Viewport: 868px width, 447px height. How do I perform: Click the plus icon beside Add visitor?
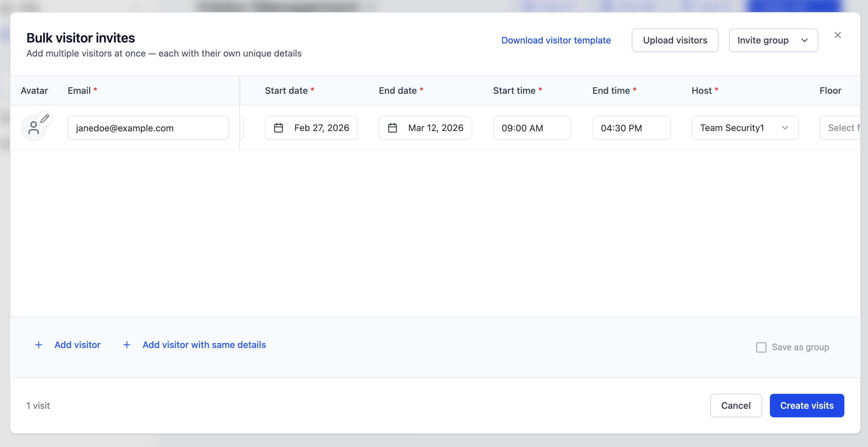(x=39, y=344)
